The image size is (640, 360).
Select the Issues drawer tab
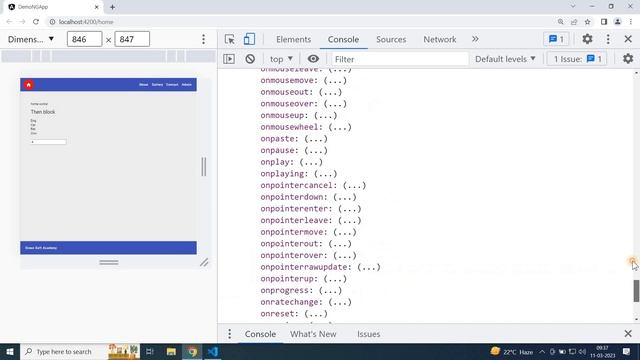[369, 334]
